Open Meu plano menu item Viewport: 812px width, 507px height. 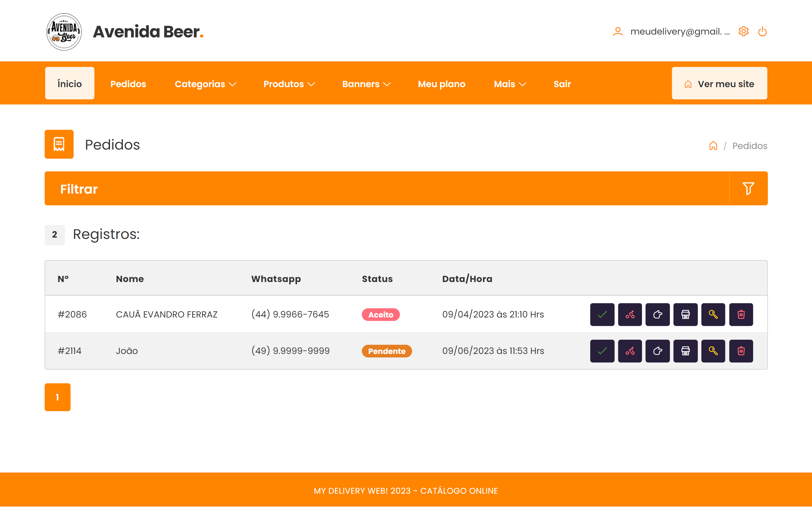(x=441, y=84)
